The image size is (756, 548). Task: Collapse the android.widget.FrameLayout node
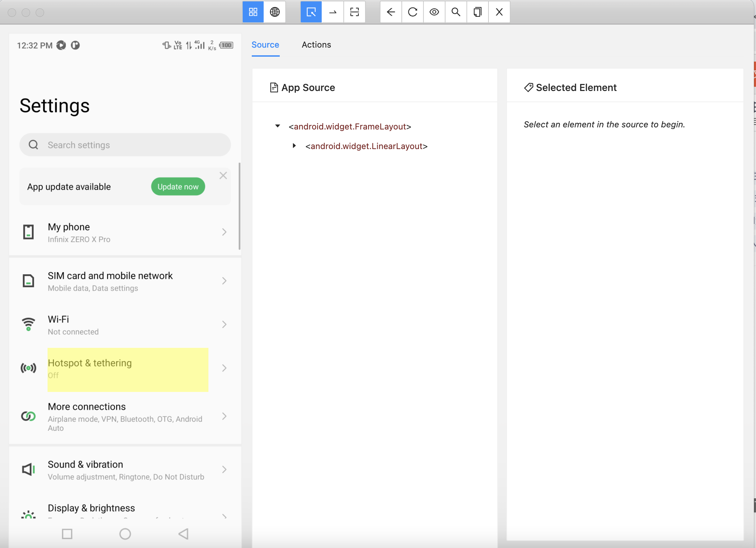(x=278, y=126)
